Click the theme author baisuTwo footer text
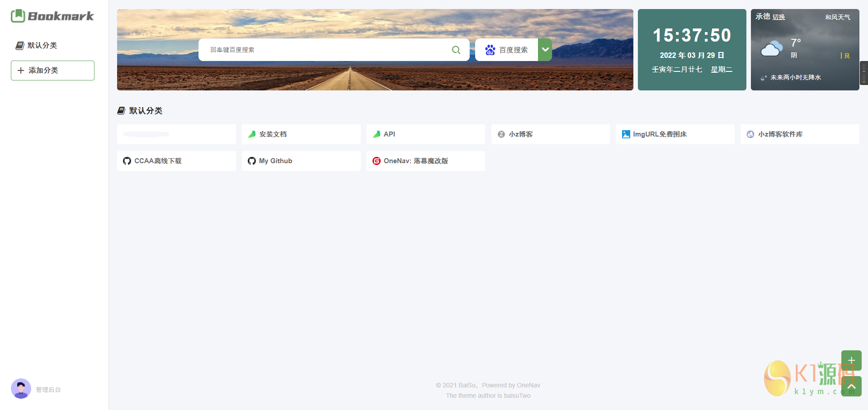This screenshot has width=868, height=410. point(488,396)
